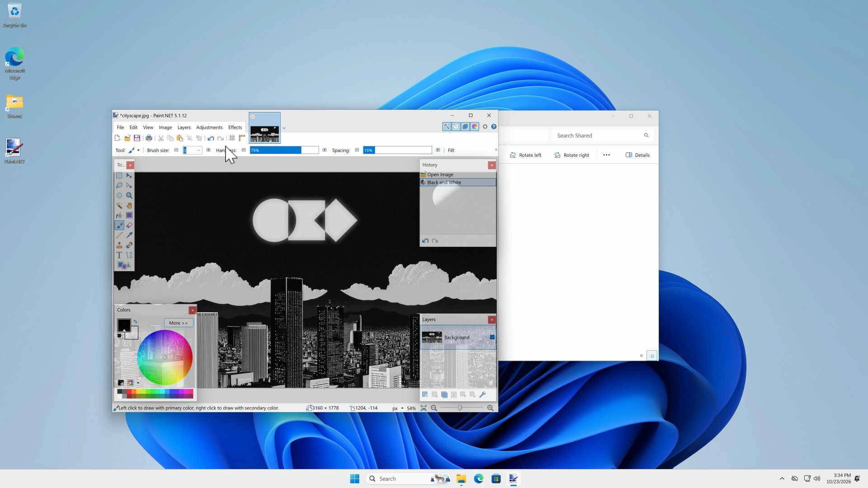Click Rotate left in the photo window
The width and height of the screenshot is (868, 488).
click(x=525, y=155)
